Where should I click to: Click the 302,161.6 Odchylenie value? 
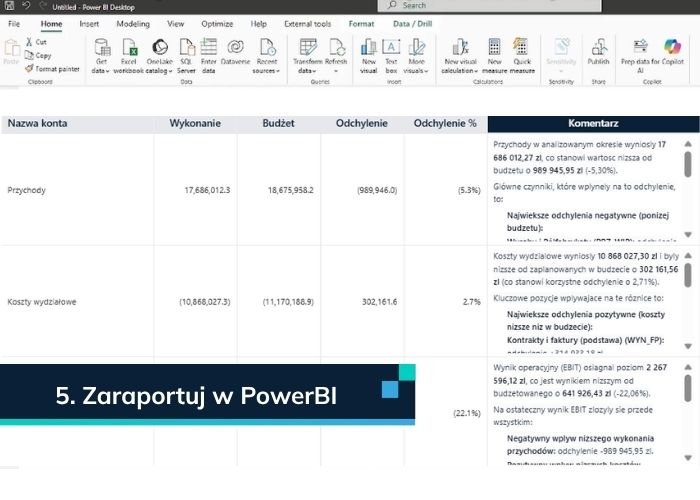click(379, 302)
